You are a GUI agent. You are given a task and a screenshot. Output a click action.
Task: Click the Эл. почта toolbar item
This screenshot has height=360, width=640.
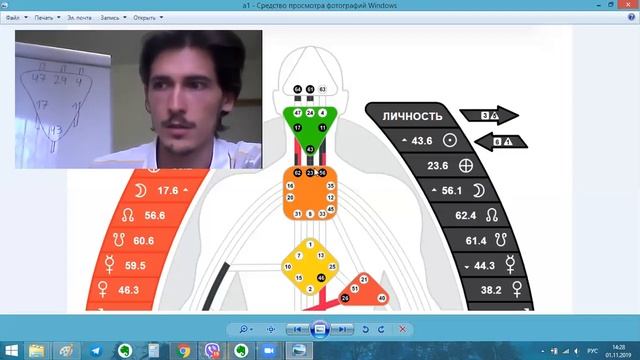79,18
